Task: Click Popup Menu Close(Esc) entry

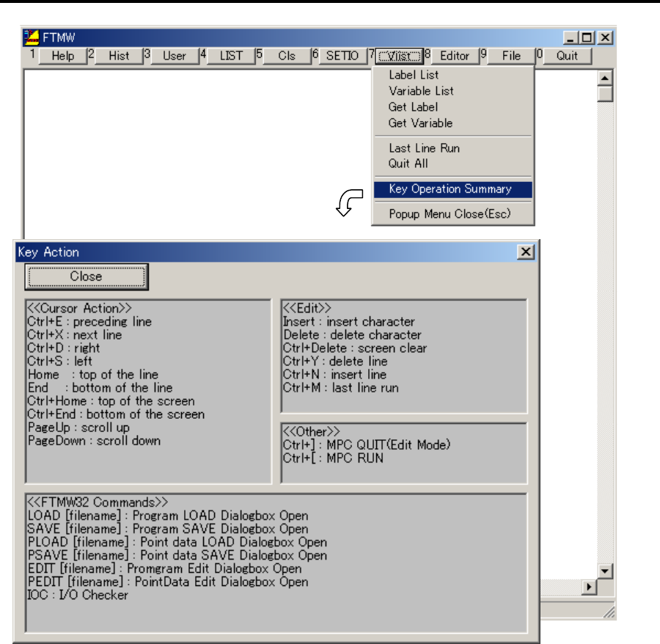Action: (453, 214)
